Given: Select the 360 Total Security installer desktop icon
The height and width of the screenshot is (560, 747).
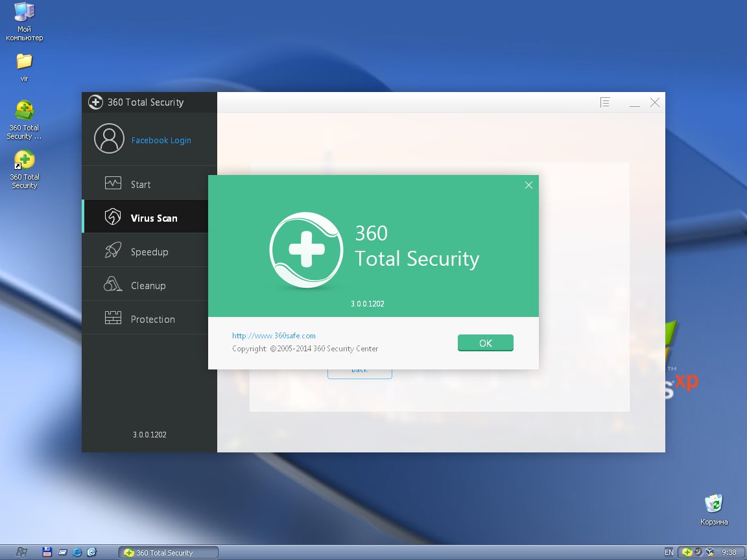Looking at the screenshot, I should (x=24, y=120).
